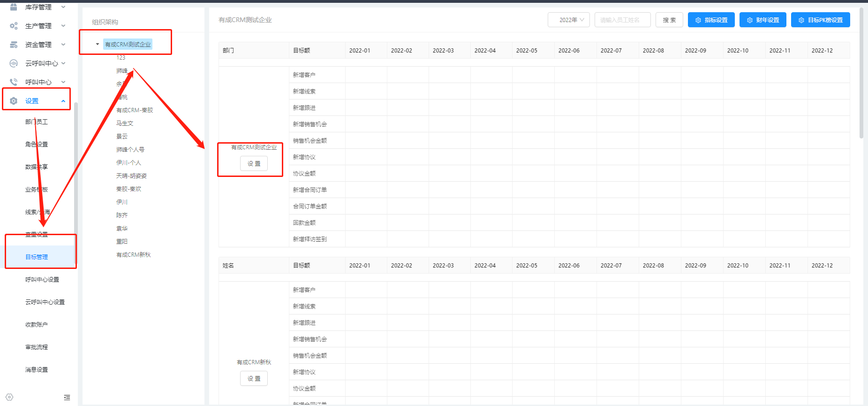Select 123 in the org tree
The height and width of the screenshot is (406, 868).
coord(121,57)
